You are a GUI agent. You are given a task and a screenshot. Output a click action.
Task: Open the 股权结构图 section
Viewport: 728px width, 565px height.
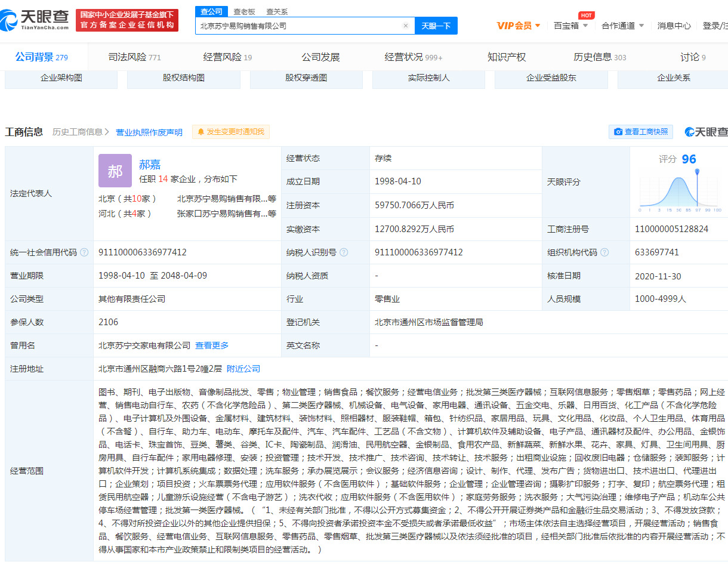(184, 78)
